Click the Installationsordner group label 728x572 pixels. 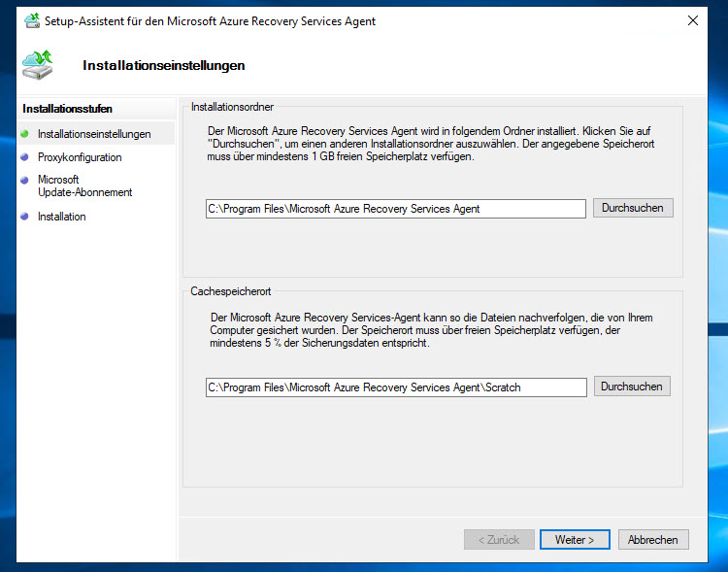tap(232, 107)
